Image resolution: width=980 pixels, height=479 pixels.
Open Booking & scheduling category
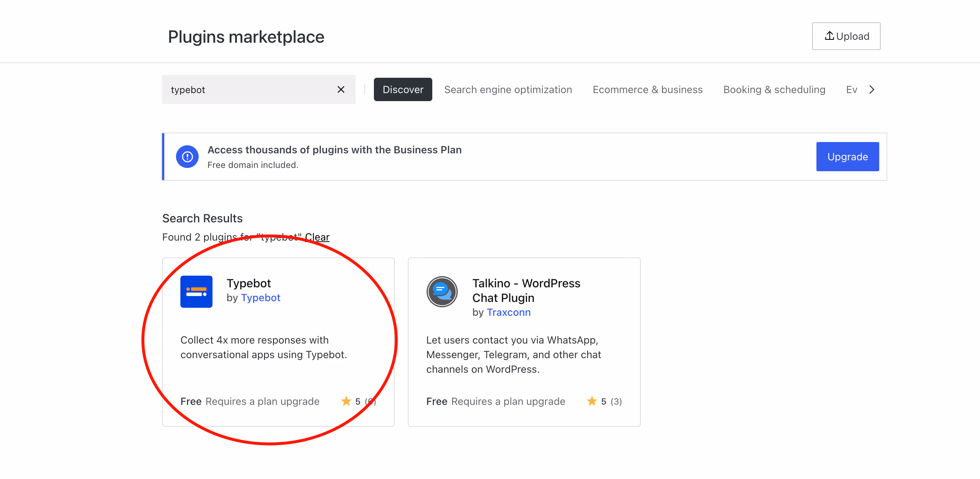click(774, 89)
